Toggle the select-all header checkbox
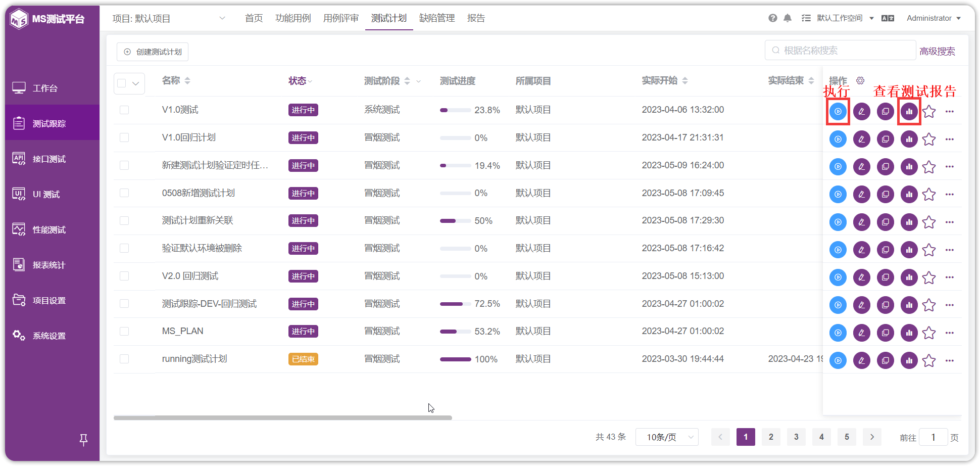Image resolution: width=980 pixels, height=466 pixels. click(x=122, y=83)
